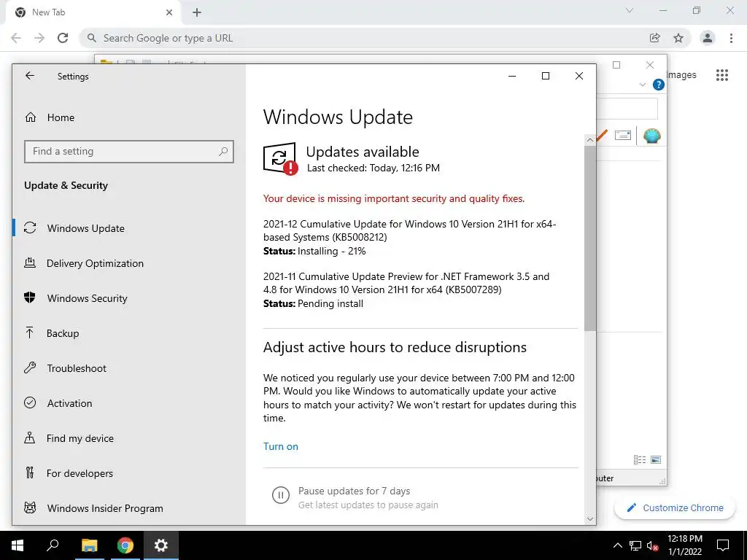This screenshot has width=747, height=560.
Task: Open Windows Security settings
Action: point(128,298)
